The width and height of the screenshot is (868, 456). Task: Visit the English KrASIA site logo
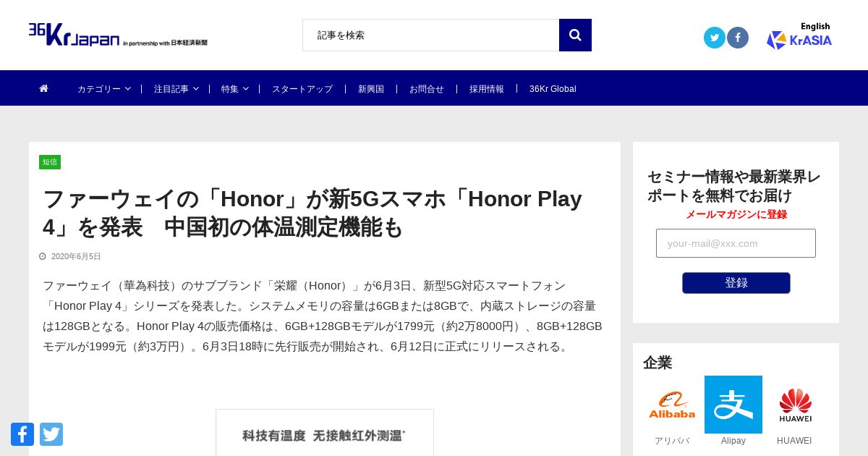pos(799,35)
